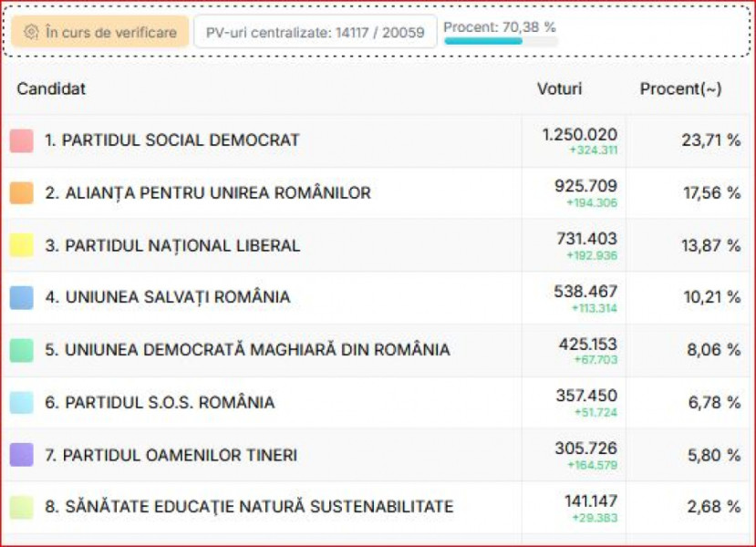Click the percentage 10,21 %
Screen dimensions: 756x547
coord(712,297)
